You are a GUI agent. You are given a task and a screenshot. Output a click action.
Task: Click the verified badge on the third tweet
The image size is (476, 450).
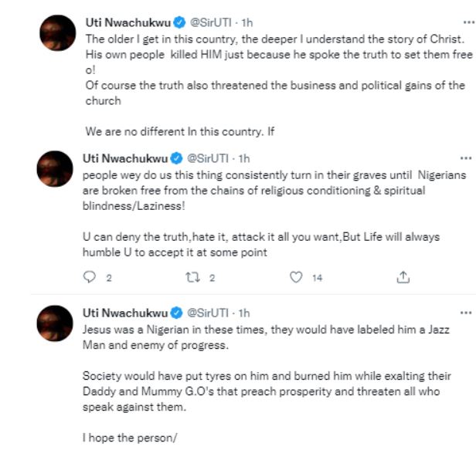(176, 313)
